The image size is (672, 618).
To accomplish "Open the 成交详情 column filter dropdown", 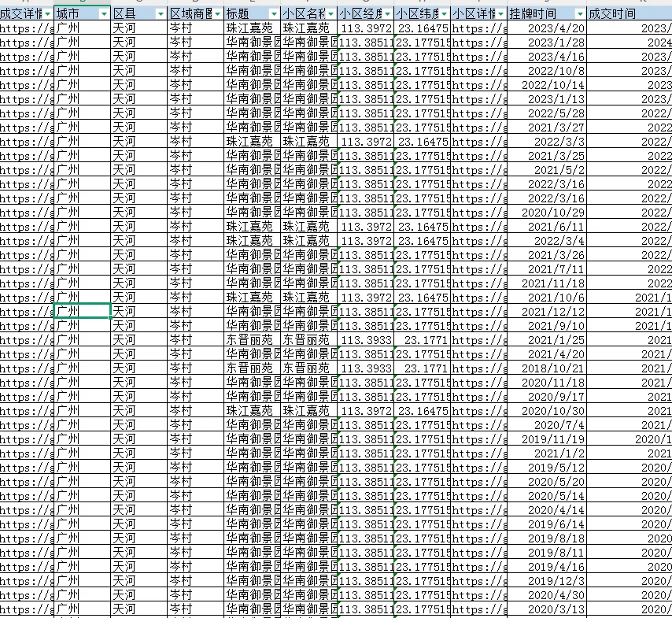I will (x=47, y=14).
